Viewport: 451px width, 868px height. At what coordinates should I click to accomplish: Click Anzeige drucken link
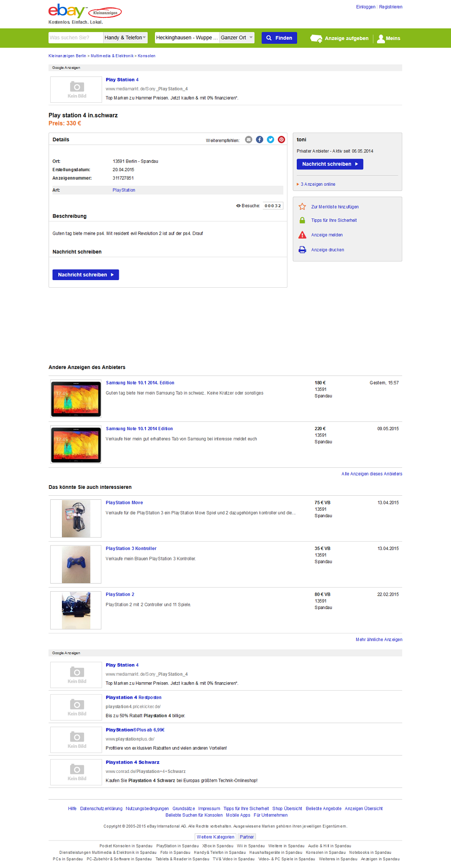328,250
